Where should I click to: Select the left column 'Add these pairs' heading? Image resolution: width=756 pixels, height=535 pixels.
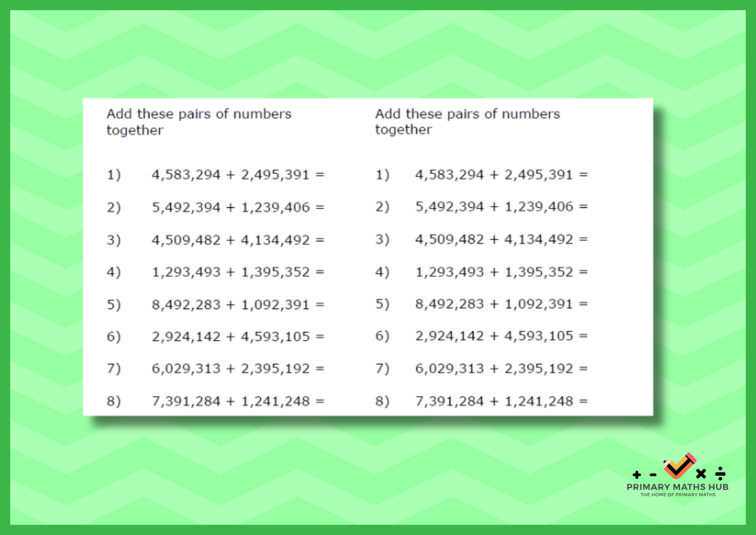[x=199, y=122]
